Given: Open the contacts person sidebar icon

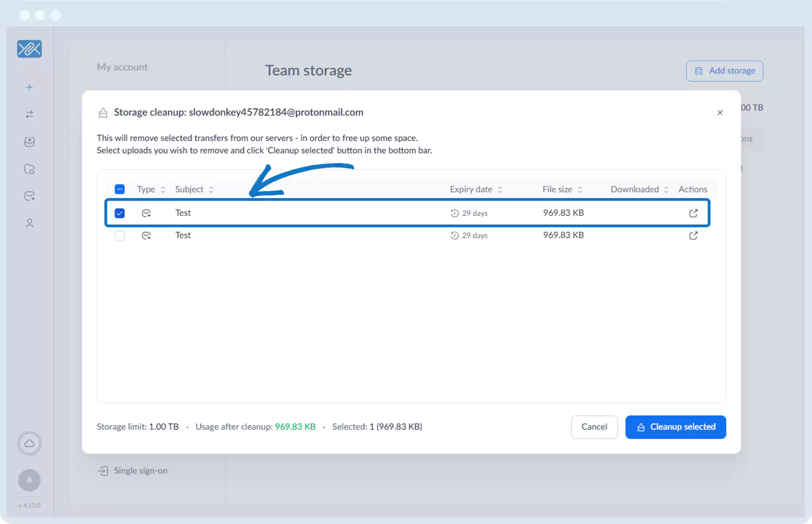Looking at the screenshot, I should click(x=29, y=223).
